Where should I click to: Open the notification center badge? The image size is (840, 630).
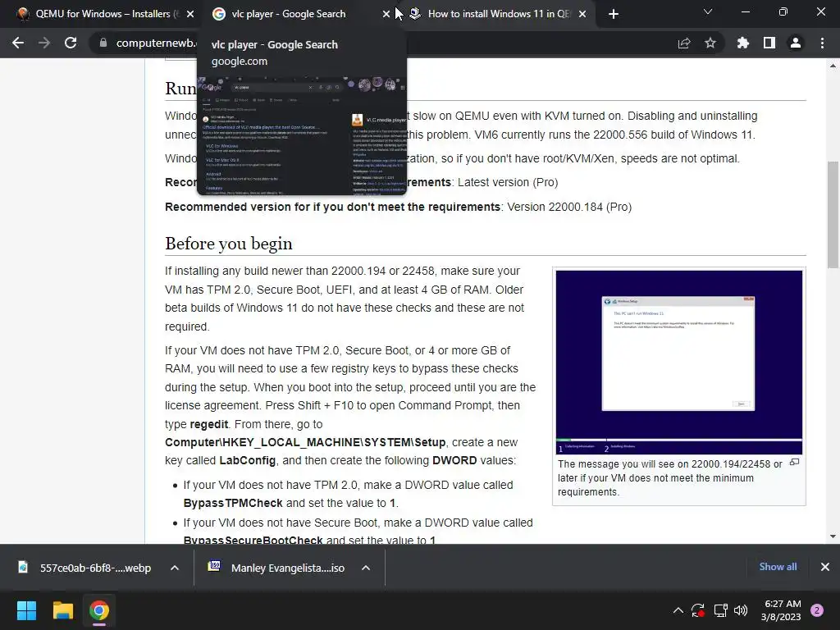point(817,610)
